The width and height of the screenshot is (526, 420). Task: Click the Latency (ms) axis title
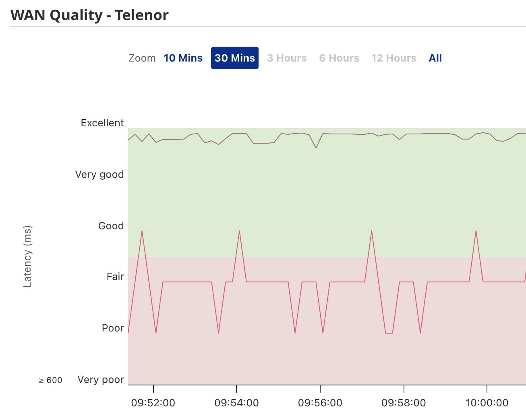click(27, 257)
